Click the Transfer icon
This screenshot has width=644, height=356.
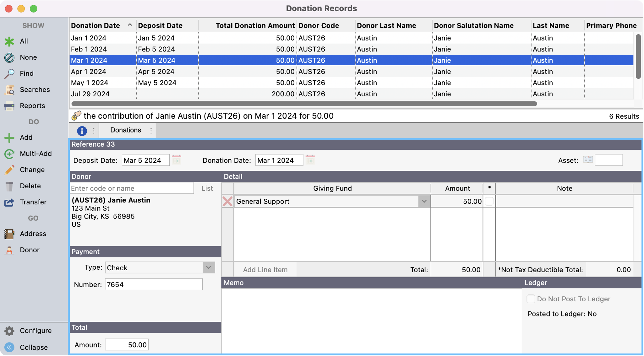tap(9, 202)
